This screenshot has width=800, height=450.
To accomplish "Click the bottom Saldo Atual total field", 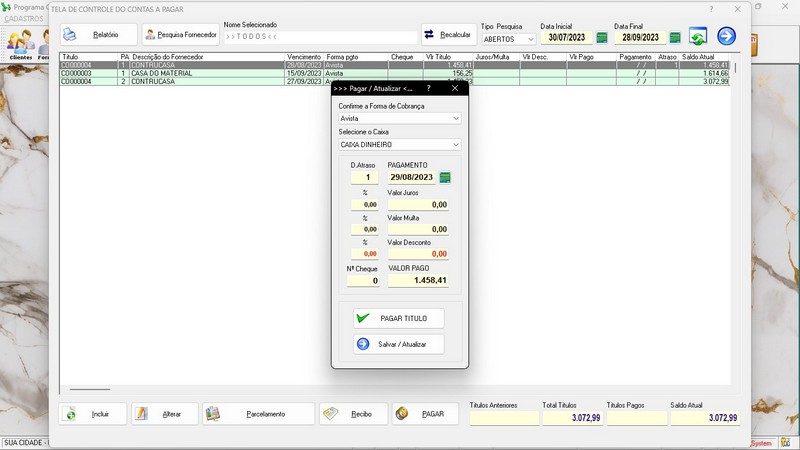I will [705, 418].
